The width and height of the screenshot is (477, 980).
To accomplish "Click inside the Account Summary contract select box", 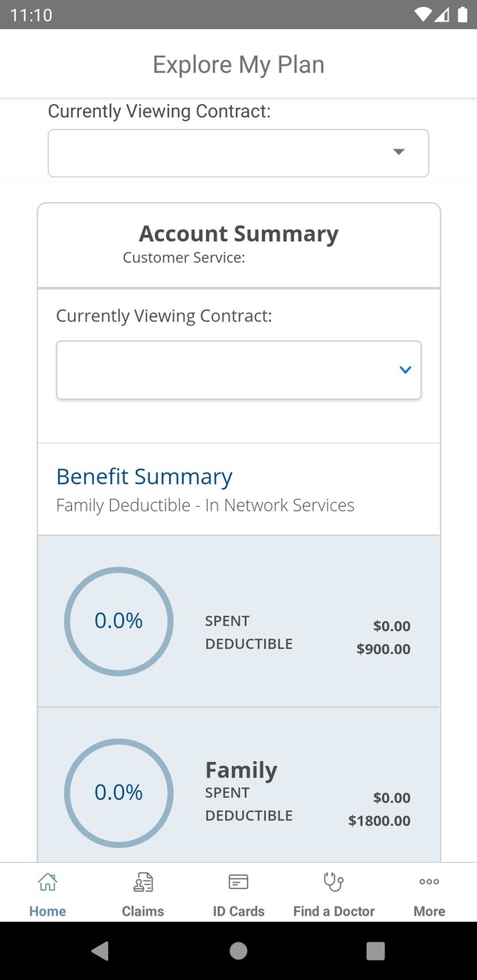I will 222,370.
